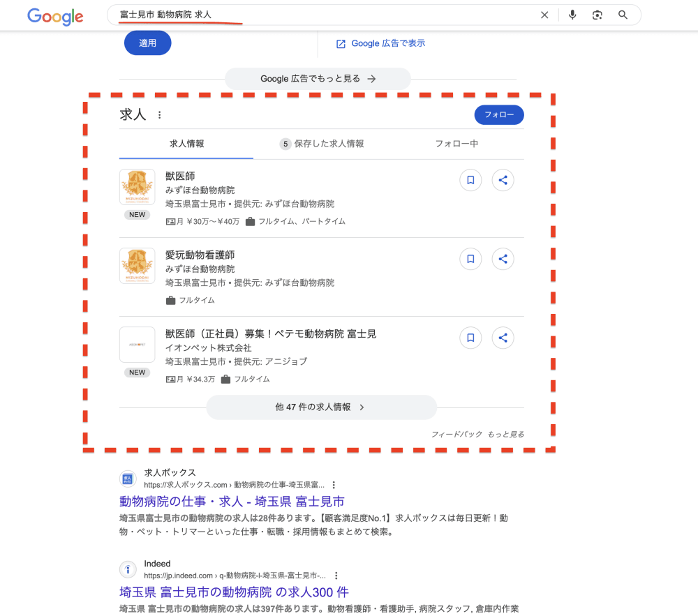Save the 獣医師 job with the bookmark
This screenshot has width=698, height=616.
pyautogui.click(x=470, y=180)
